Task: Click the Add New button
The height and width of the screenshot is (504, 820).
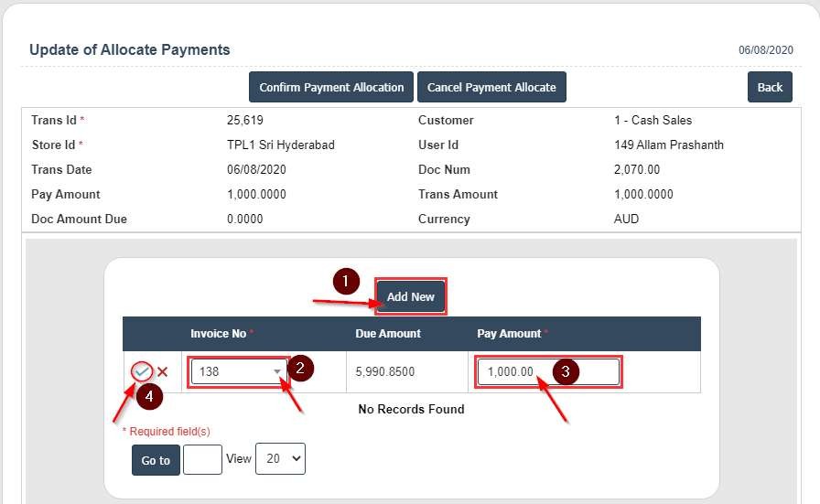Action: (x=410, y=297)
